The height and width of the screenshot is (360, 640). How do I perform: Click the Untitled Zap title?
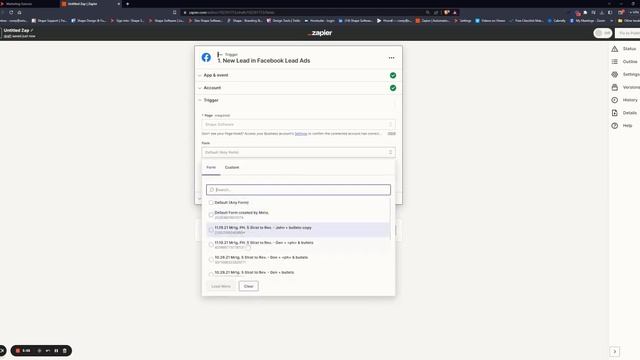(16, 30)
